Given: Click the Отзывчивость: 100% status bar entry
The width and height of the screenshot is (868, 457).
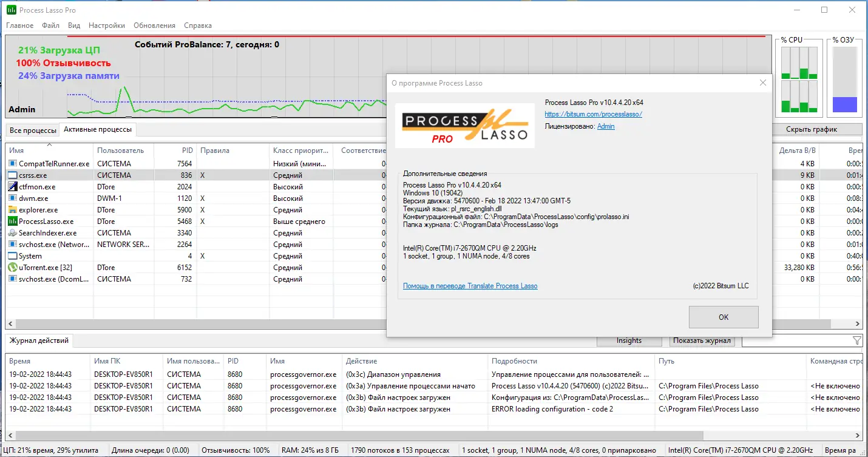Looking at the screenshot, I should 236,450.
